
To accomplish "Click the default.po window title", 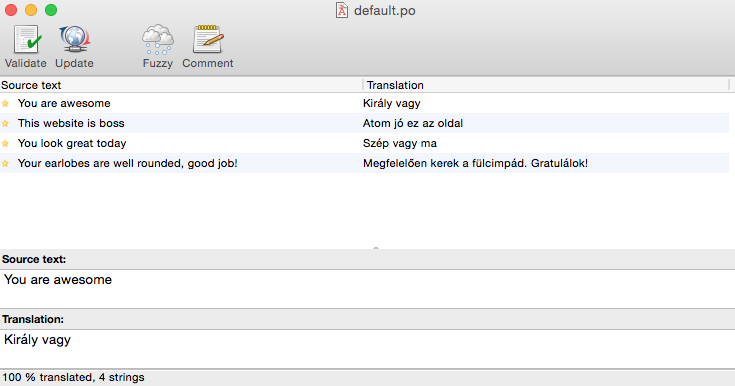I will pos(384,10).
